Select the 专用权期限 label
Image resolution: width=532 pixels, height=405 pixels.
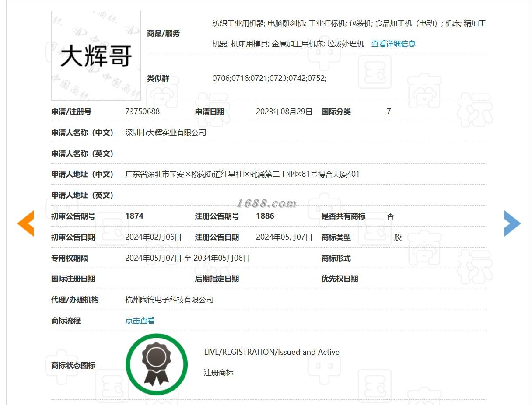(70, 258)
